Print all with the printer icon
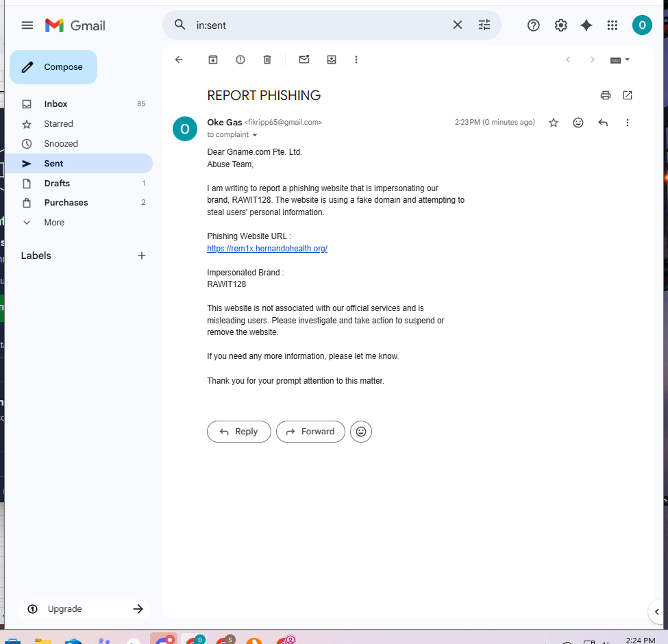 coord(606,95)
